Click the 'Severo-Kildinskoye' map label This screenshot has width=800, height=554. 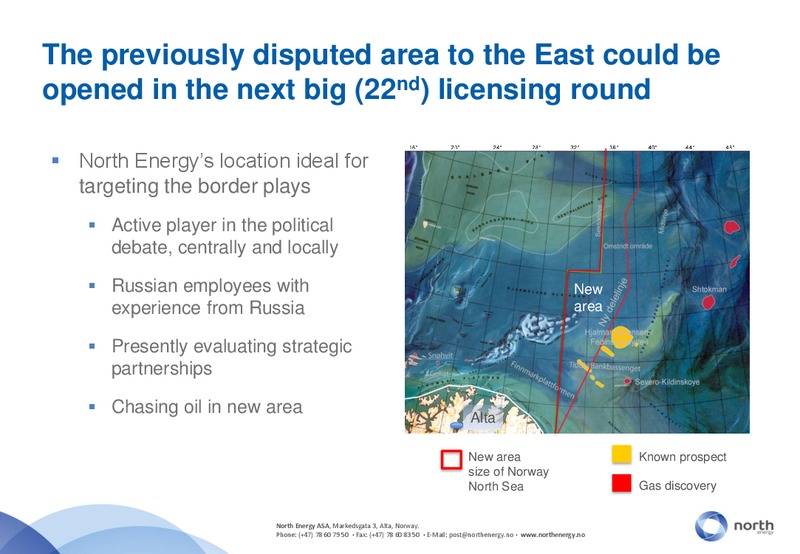(667, 382)
